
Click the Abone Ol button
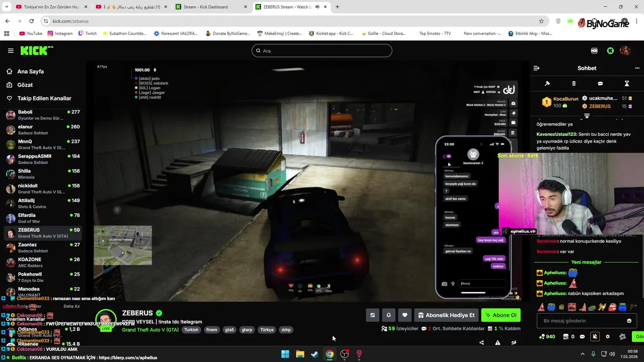pyautogui.click(x=501, y=315)
